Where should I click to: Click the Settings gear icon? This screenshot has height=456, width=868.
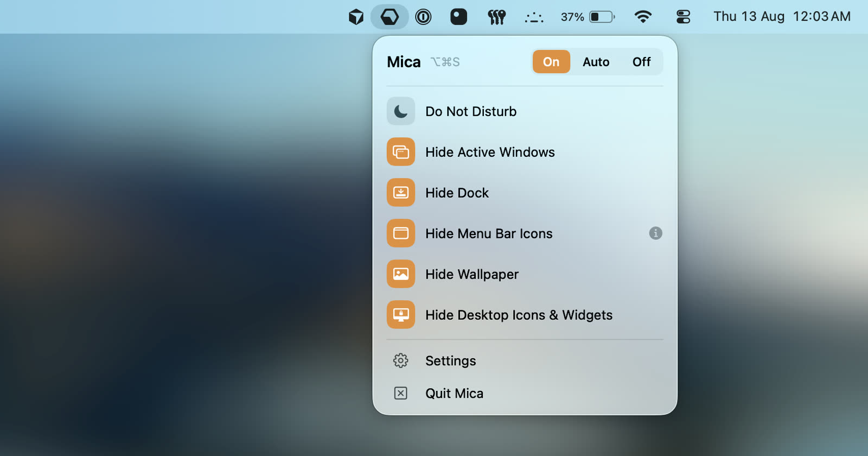[401, 361]
